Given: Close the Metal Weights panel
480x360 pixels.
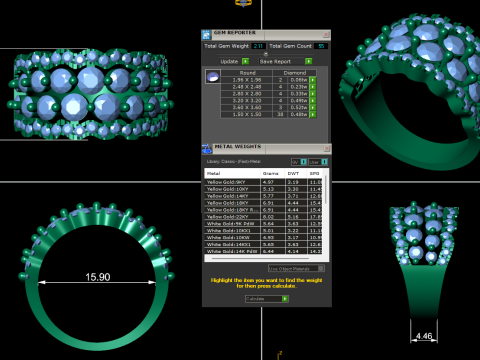Looking at the screenshot, I should pyautogui.click(x=327, y=148).
